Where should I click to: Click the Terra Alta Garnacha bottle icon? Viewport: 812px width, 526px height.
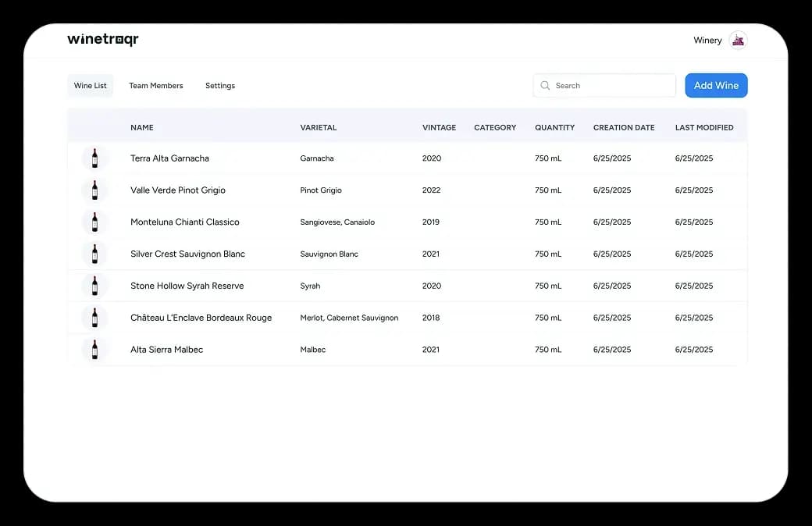(94, 158)
